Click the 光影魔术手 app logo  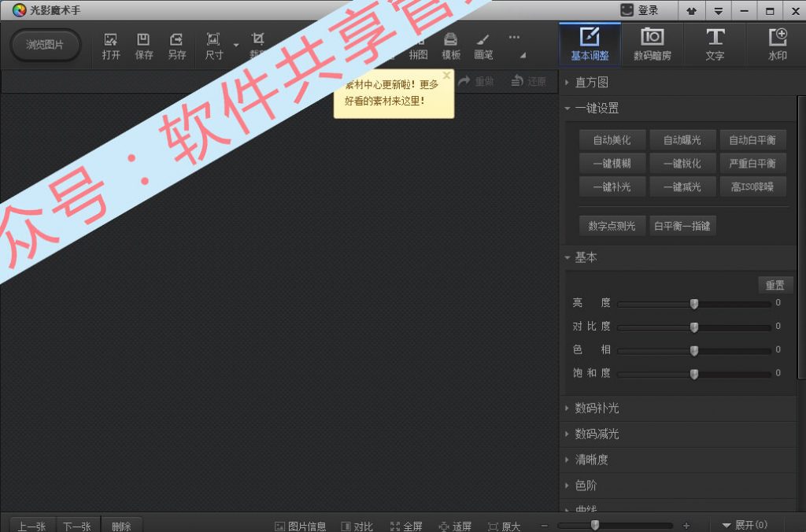(x=20, y=10)
